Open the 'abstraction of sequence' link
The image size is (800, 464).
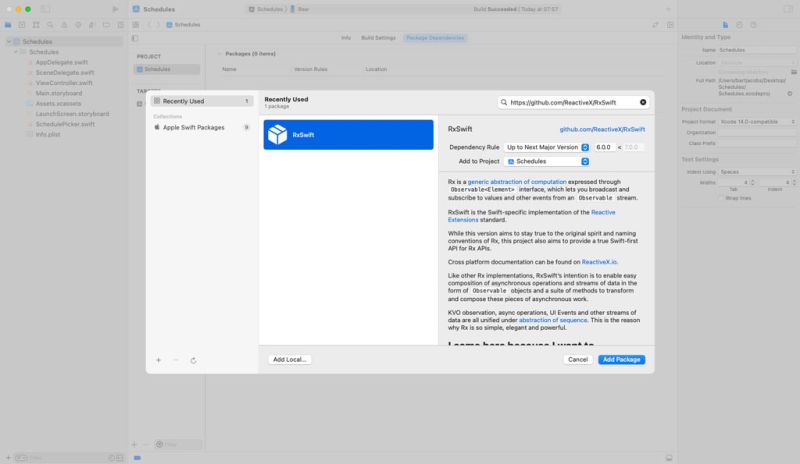tap(553, 320)
